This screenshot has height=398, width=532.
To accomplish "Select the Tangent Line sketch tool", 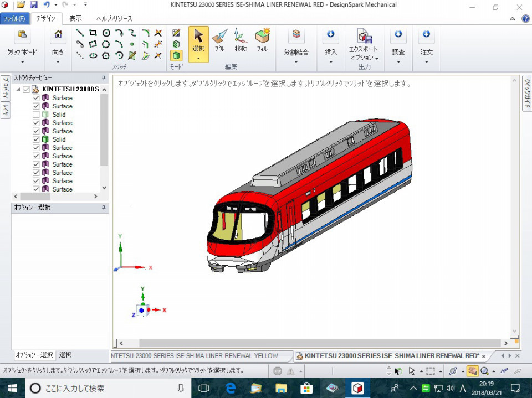I will coord(80,44).
